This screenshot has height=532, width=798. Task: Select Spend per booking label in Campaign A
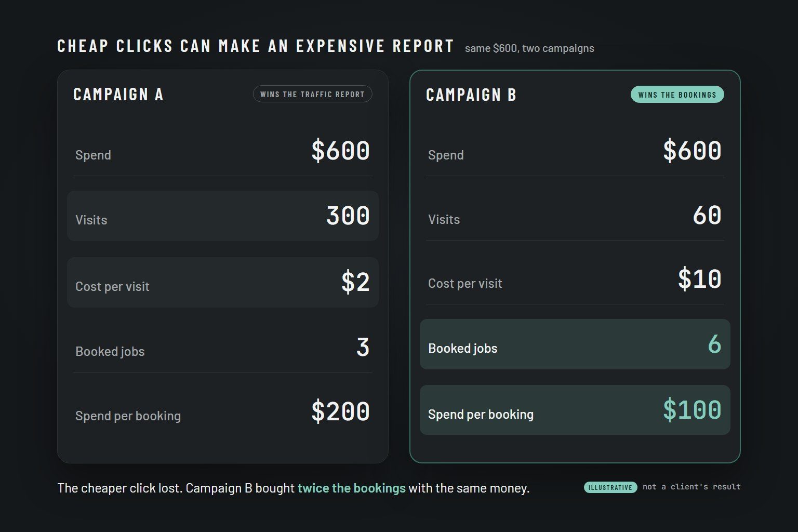128,416
